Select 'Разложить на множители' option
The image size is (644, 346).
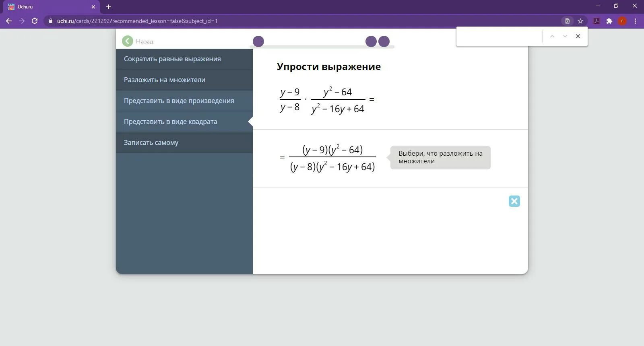tap(184, 80)
